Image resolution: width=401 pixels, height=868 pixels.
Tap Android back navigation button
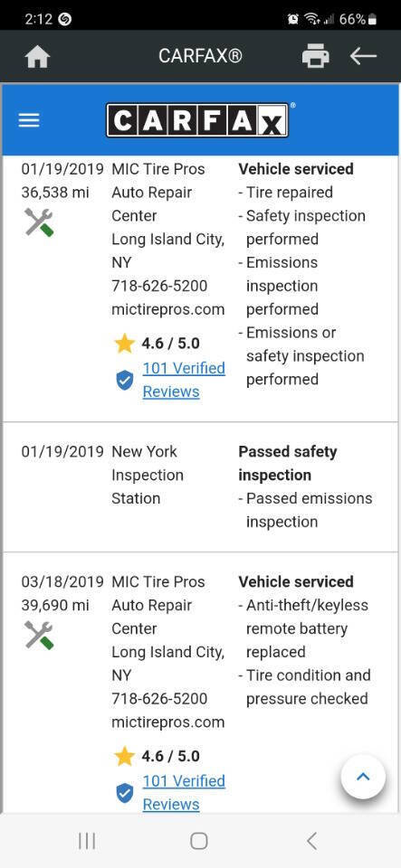[x=311, y=841]
